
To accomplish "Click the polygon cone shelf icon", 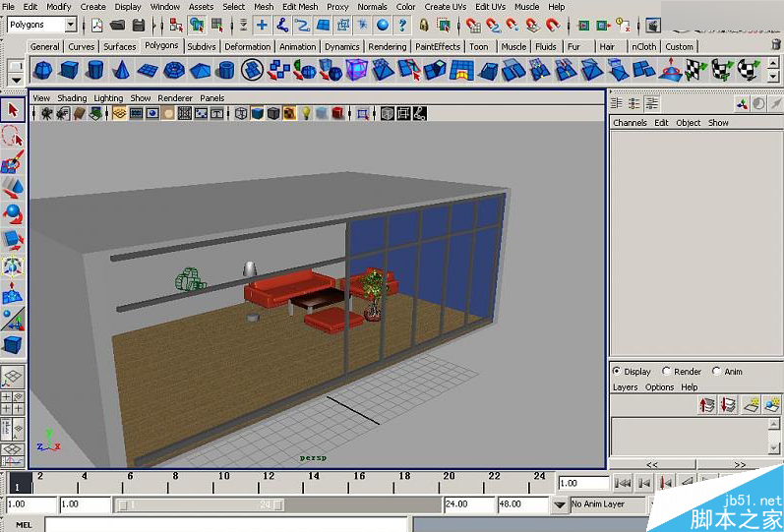I will tap(121, 71).
